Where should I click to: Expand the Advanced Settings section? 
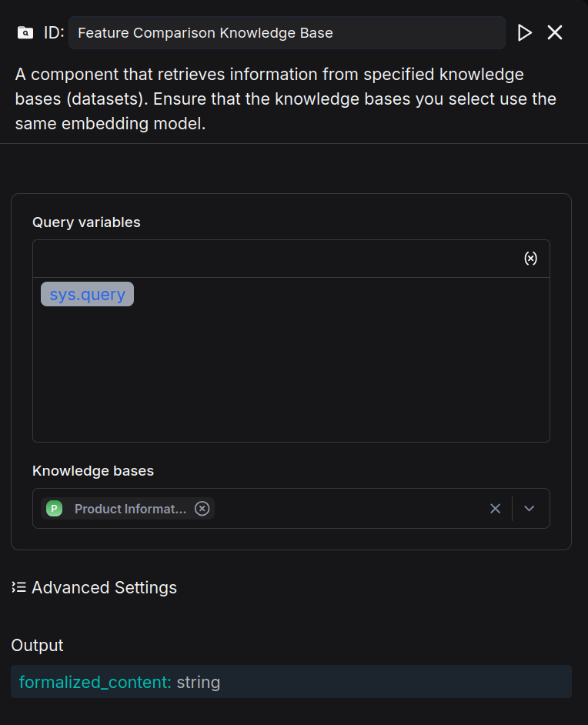pyautogui.click(x=104, y=588)
